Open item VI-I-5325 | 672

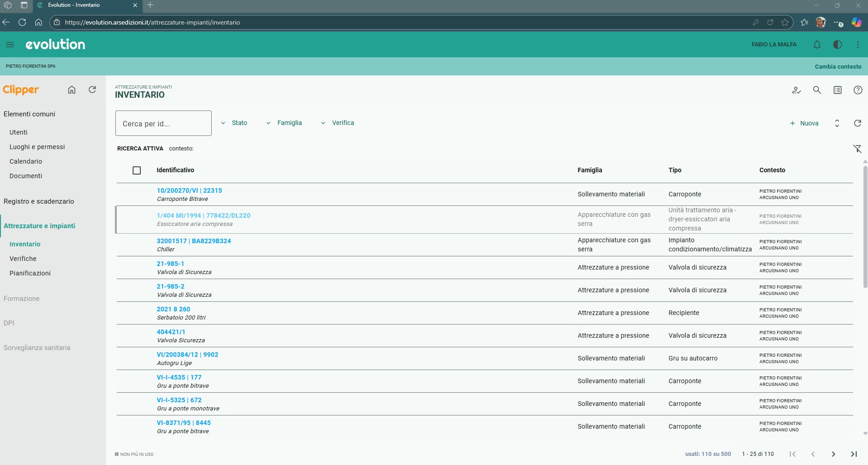coord(179,400)
